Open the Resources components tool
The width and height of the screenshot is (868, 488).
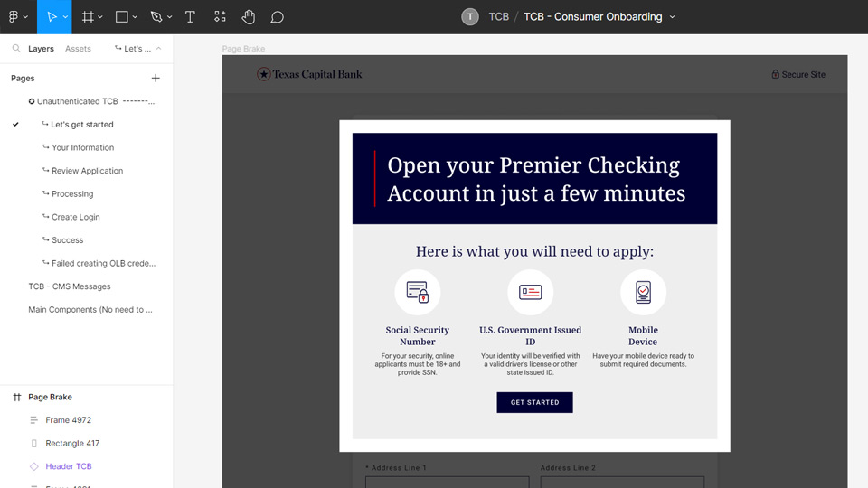point(220,17)
